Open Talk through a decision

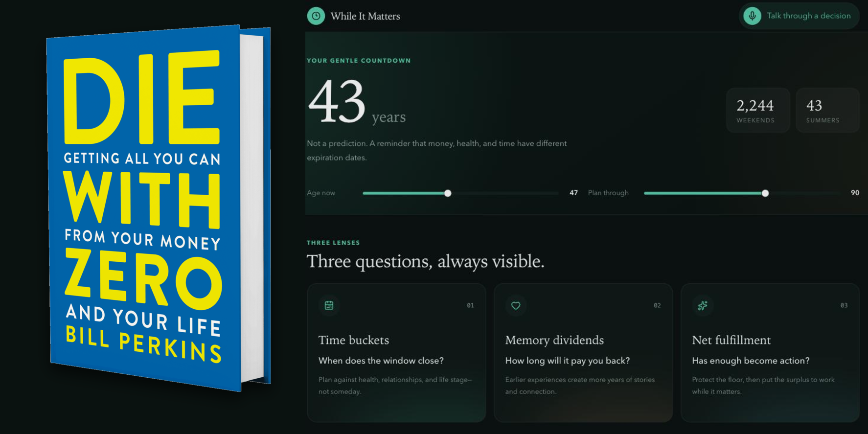coord(799,16)
